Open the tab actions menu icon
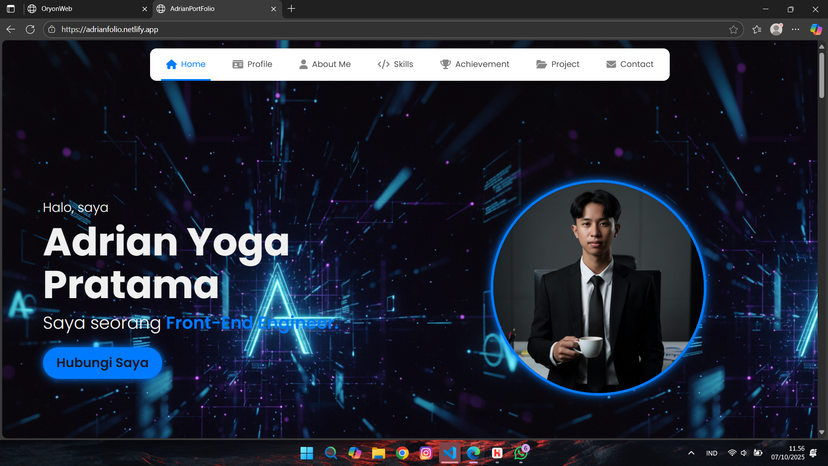 [x=11, y=9]
